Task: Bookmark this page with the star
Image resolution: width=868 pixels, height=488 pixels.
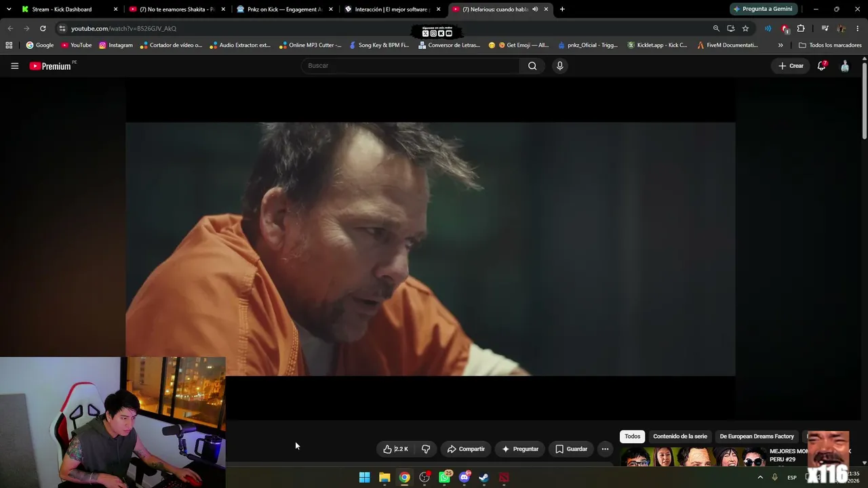Action: coord(745,28)
